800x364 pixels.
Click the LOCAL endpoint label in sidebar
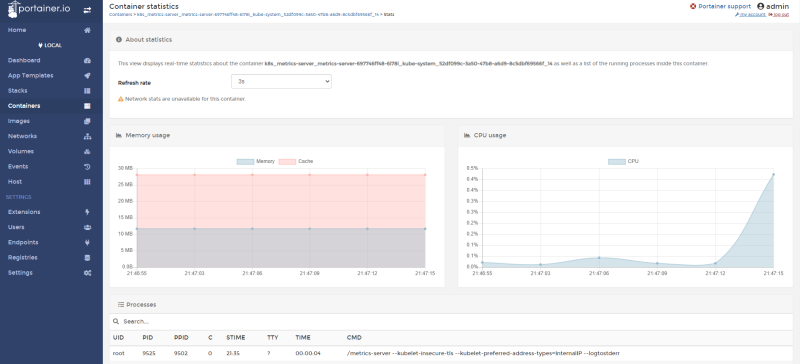click(50, 45)
